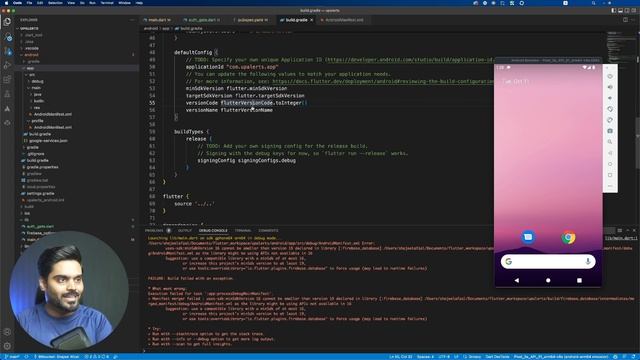Tap the Google search bar on emulator
Viewport: 640px width, 360px height.
[548, 261]
